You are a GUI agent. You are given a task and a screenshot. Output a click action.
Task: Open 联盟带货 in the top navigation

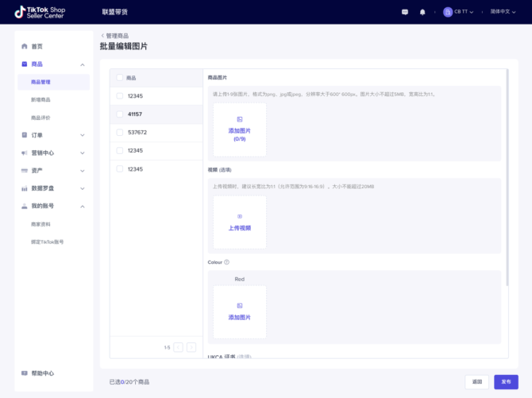(x=114, y=13)
